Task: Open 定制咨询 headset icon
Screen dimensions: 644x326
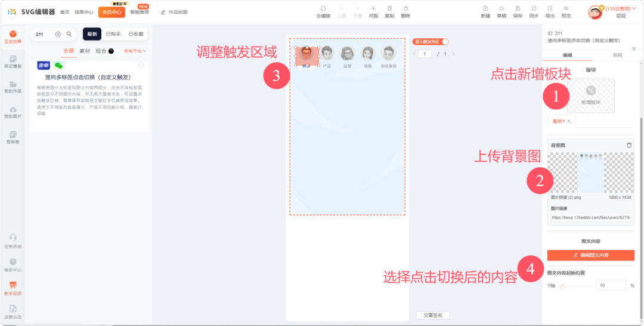Action: point(13,241)
